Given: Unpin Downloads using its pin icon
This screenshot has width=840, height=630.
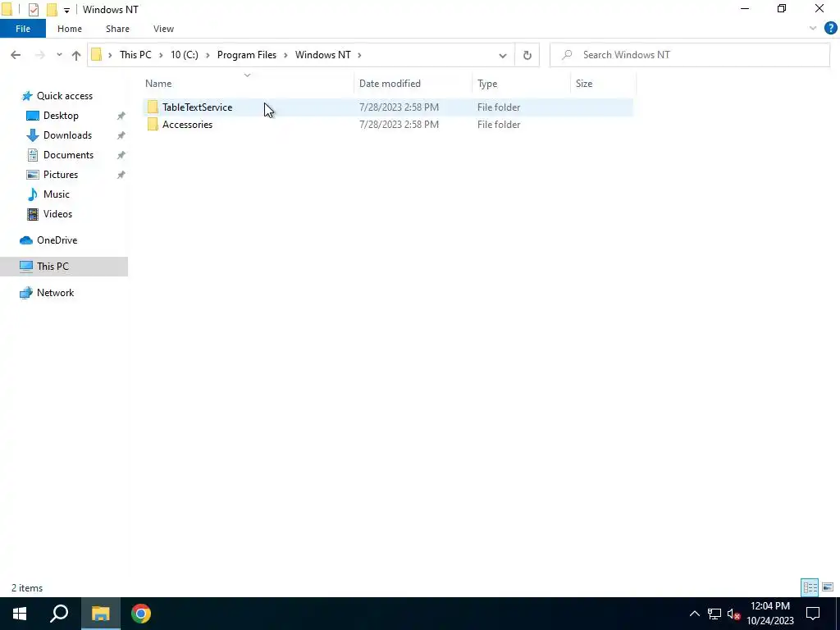Looking at the screenshot, I should 121,135.
